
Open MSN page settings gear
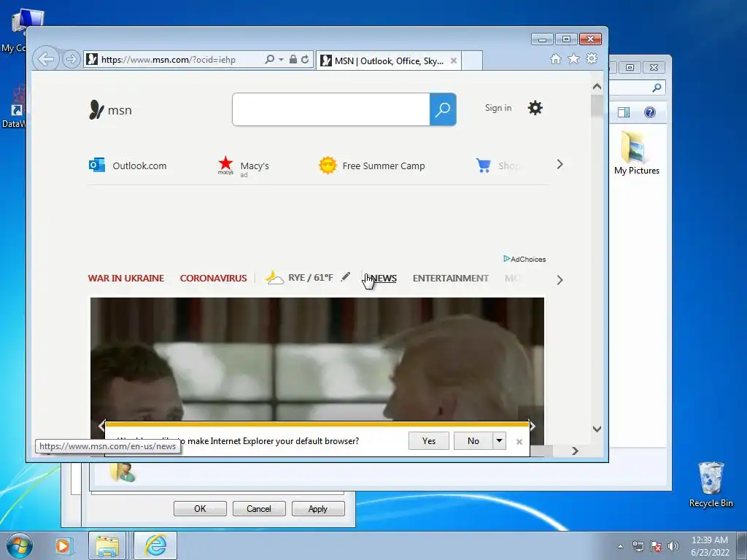point(535,108)
